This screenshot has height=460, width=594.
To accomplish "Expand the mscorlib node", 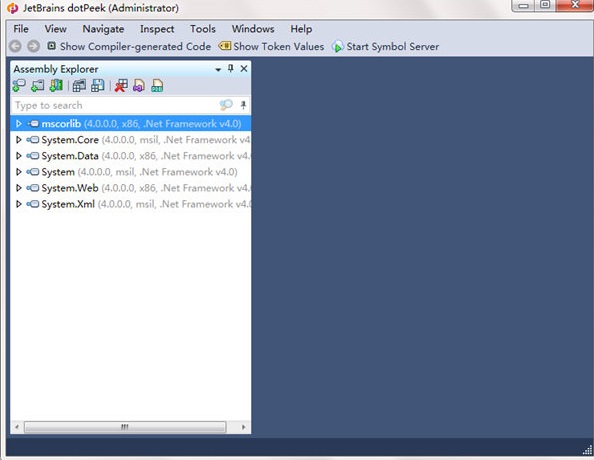I will [x=18, y=124].
